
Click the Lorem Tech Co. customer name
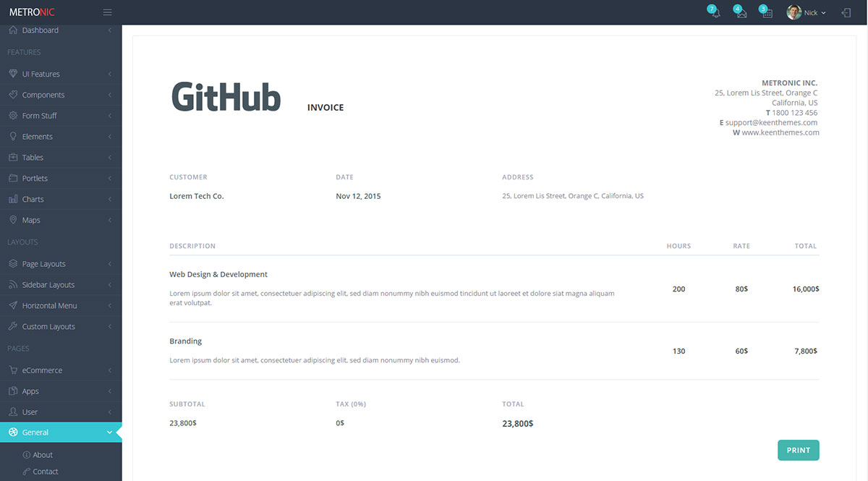197,196
